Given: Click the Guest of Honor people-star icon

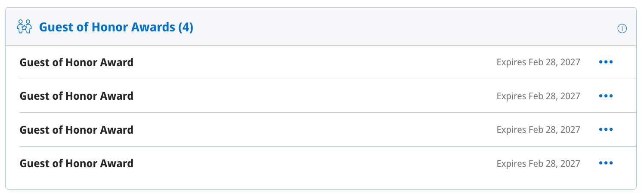Looking at the screenshot, I should click(24, 27).
